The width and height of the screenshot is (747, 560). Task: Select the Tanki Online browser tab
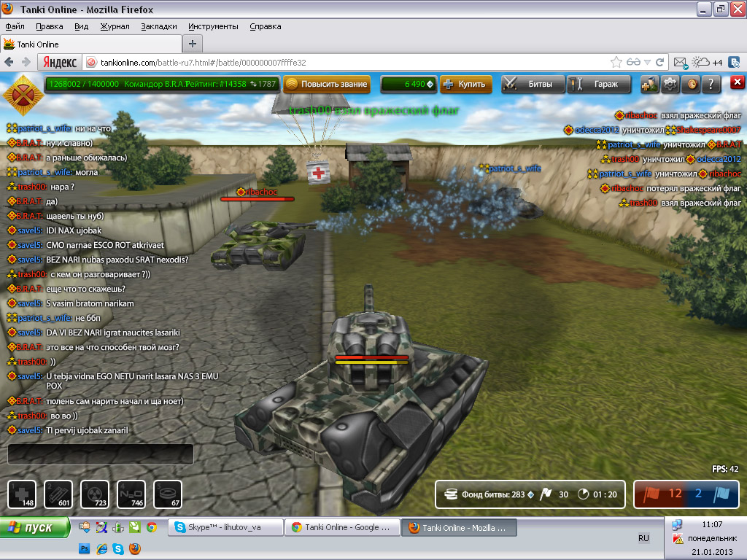(90, 44)
